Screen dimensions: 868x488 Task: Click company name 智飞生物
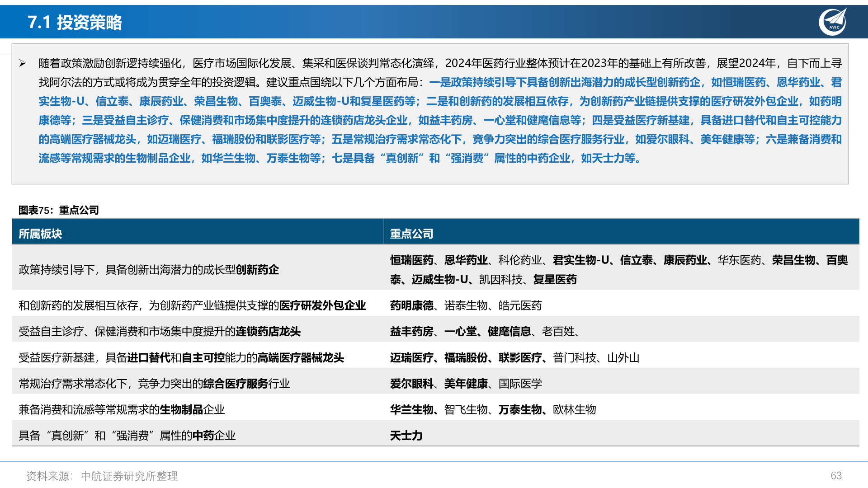466,410
